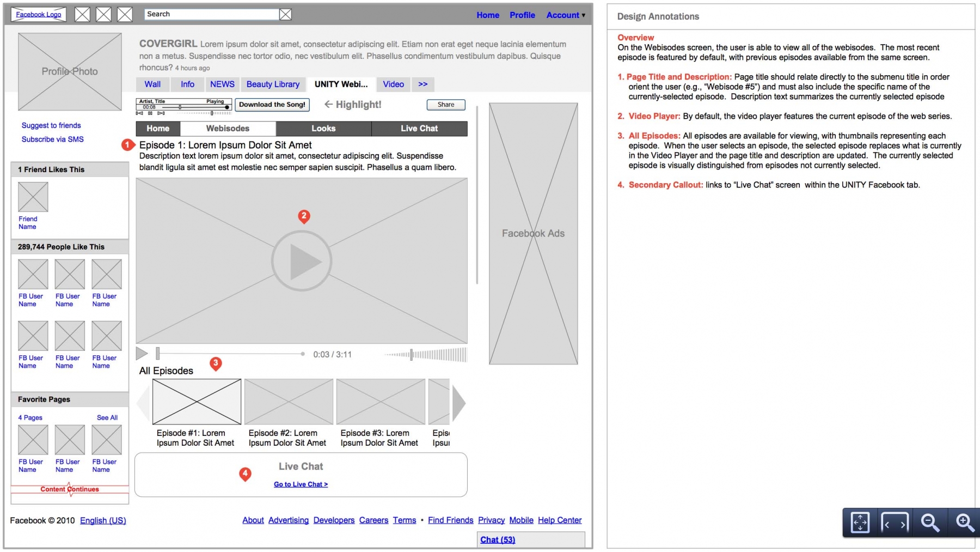Click Suggest to friends link
This screenshot has width=980, height=552.
pyautogui.click(x=51, y=125)
